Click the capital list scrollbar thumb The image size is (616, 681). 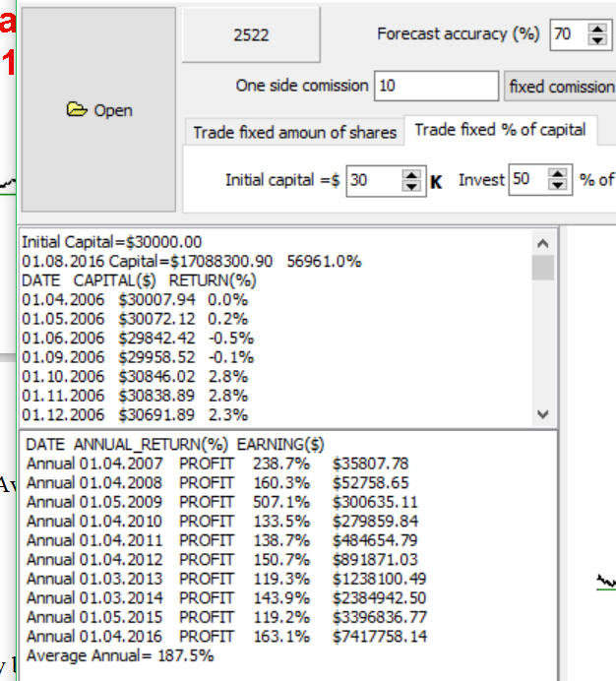[x=542, y=269]
